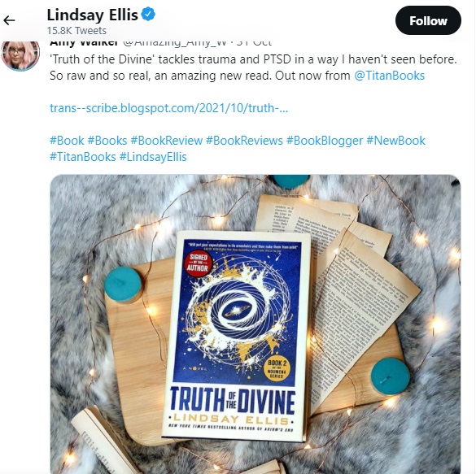476x474 pixels.
Task: Open the Truth of the Divine photo
Action: point(255,324)
